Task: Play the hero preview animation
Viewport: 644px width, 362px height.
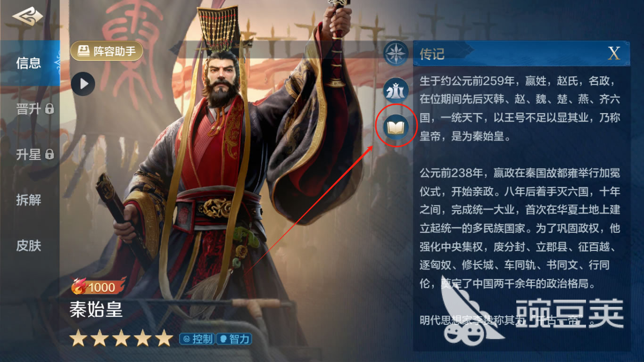Action: pyautogui.click(x=83, y=84)
